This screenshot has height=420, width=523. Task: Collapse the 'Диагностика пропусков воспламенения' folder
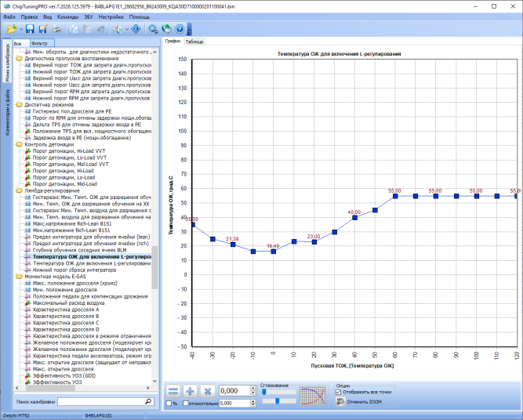coord(19,58)
